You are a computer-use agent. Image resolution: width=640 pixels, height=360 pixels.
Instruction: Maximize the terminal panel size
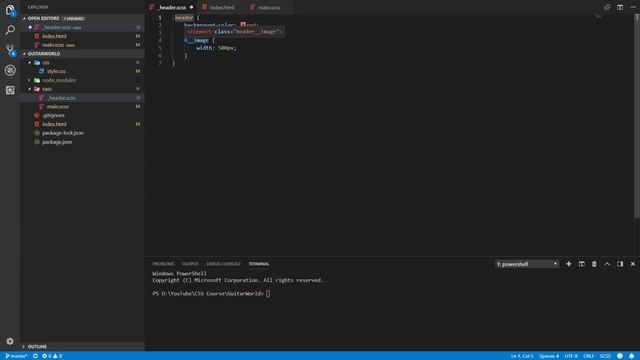pyautogui.click(x=607, y=264)
